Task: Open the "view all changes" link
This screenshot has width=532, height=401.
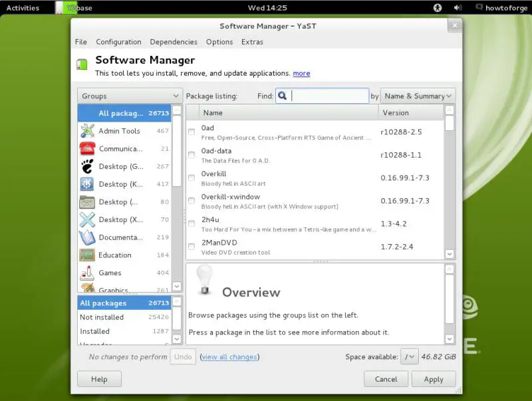Action: (x=229, y=357)
